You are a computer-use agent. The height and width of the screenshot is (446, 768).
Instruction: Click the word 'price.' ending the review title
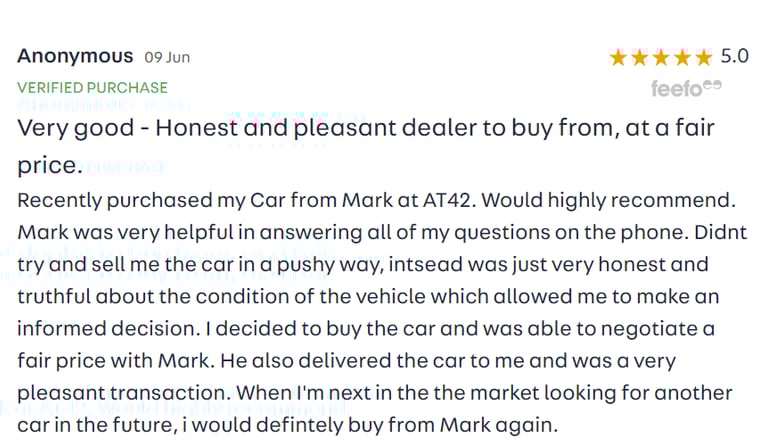point(50,165)
